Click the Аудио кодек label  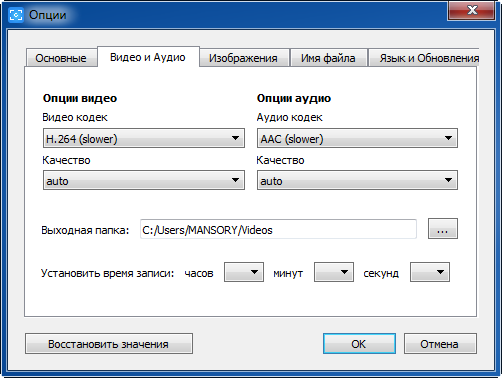(x=289, y=117)
